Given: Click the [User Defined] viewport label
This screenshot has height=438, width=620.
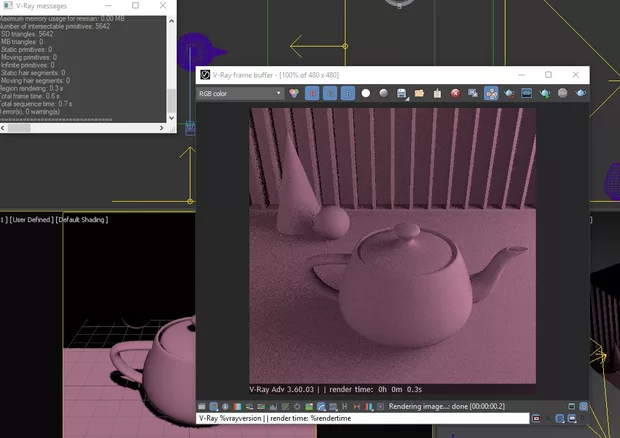Looking at the screenshot, I should pyautogui.click(x=33, y=219).
